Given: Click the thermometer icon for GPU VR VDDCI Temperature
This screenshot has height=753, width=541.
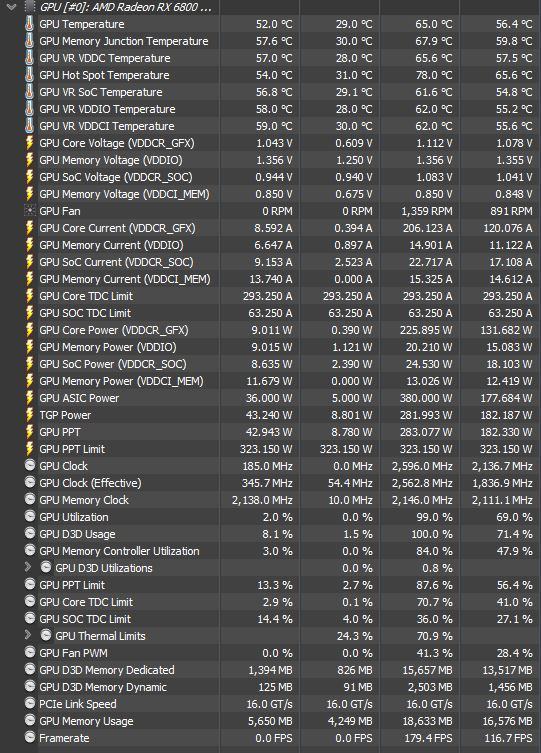Looking at the screenshot, I should point(30,126).
